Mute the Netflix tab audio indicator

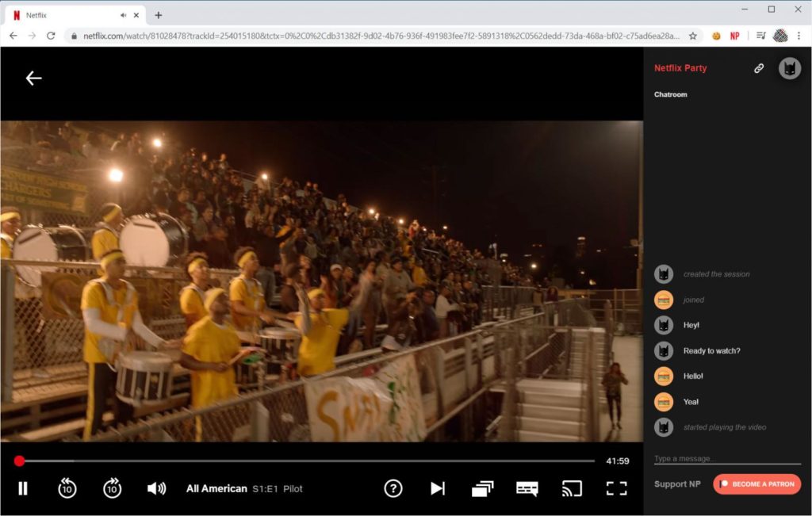pyautogui.click(x=123, y=16)
